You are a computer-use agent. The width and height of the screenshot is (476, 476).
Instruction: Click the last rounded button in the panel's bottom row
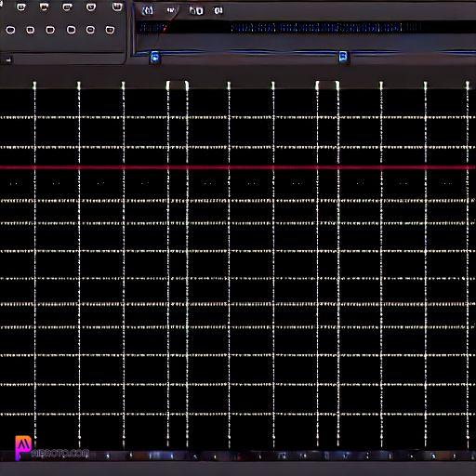110,30
